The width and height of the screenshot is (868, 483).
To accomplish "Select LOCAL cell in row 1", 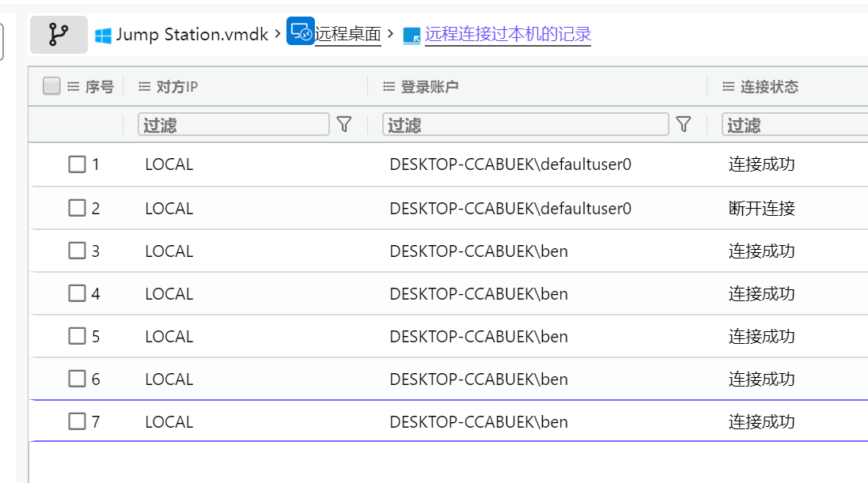I will point(169,164).
